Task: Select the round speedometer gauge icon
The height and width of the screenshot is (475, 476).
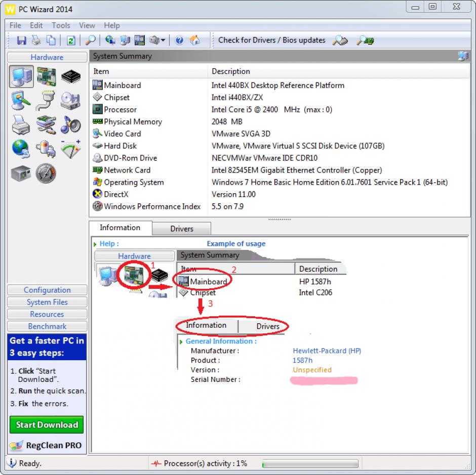Action: (x=46, y=174)
